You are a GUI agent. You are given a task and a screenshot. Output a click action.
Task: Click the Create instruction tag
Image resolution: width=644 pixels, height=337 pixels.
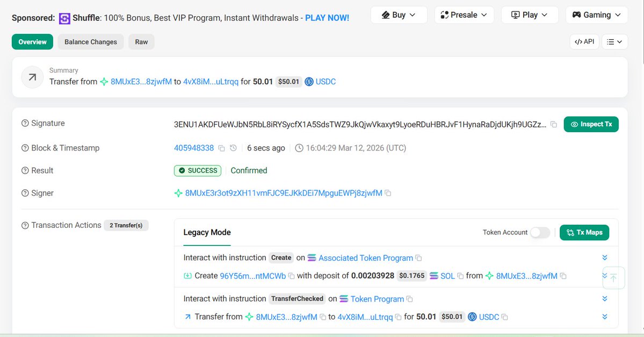pos(281,257)
